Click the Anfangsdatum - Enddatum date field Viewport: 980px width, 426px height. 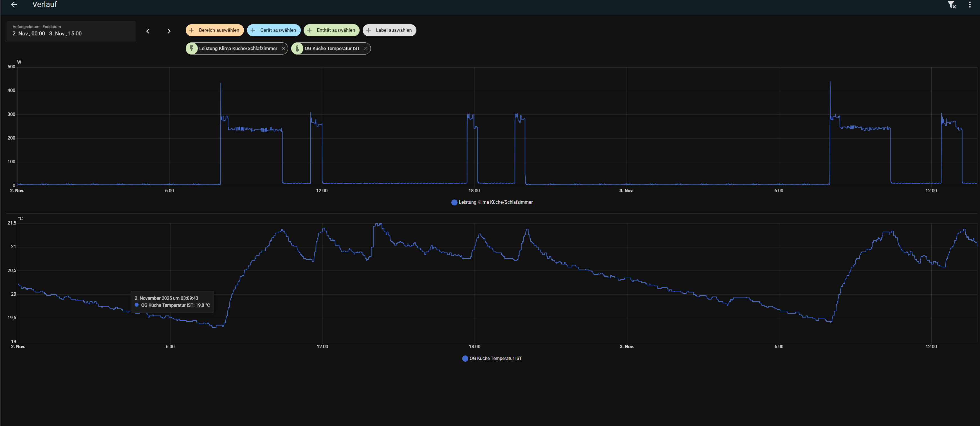pyautogui.click(x=71, y=31)
